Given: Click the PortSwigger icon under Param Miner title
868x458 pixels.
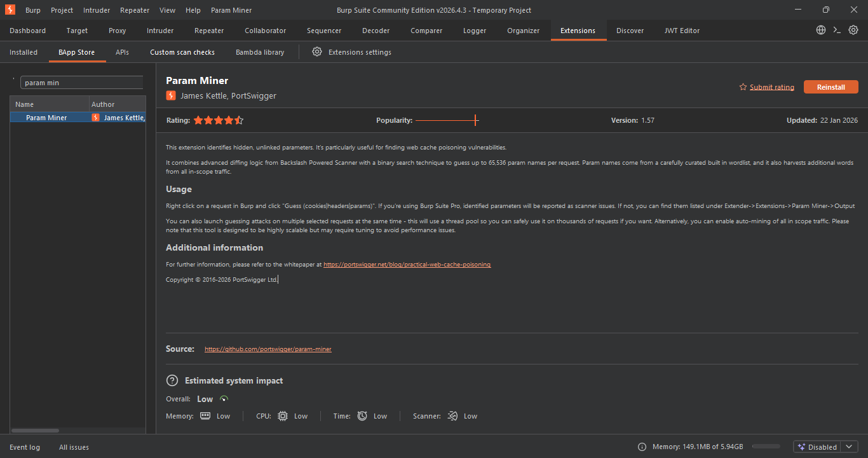Looking at the screenshot, I should [x=171, y=95].
